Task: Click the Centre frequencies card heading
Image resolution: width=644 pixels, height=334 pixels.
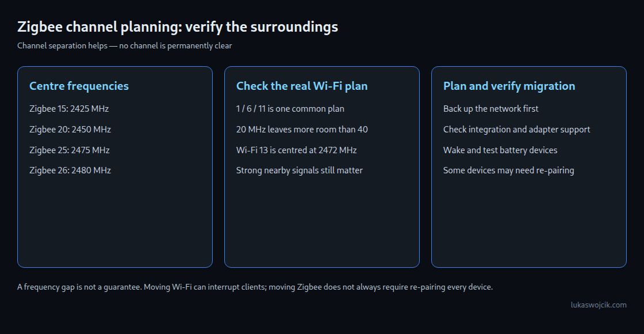Action: tap(79, 86)
